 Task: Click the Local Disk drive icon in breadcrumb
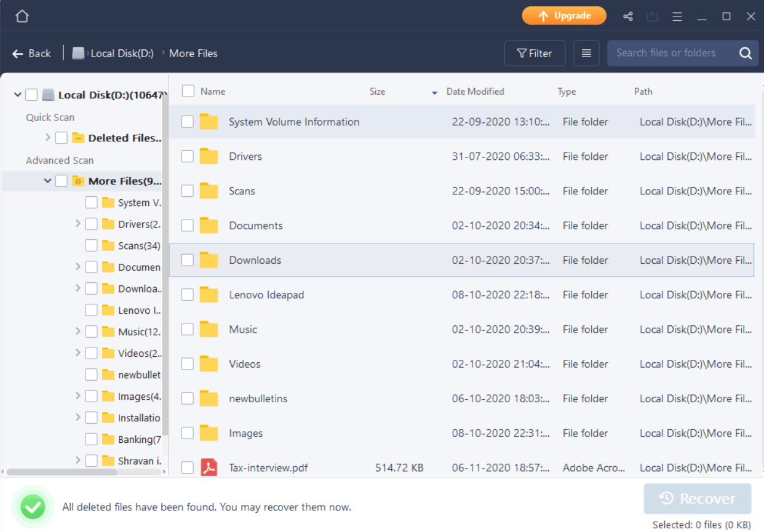click(x=78, y=54)
